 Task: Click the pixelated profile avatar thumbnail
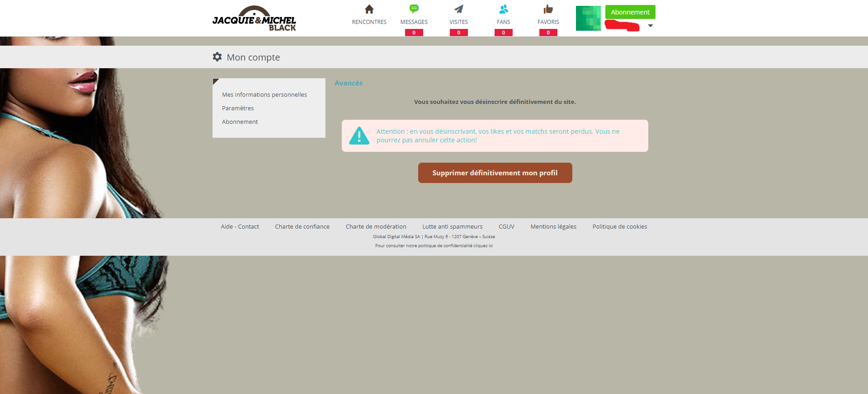[588, 19]
